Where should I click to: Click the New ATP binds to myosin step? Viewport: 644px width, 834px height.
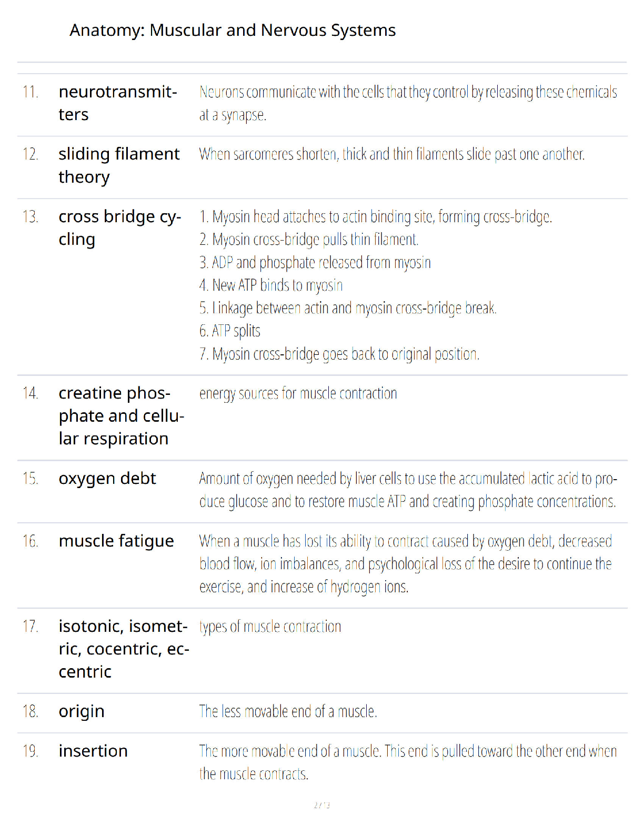(x=271, y=285)
